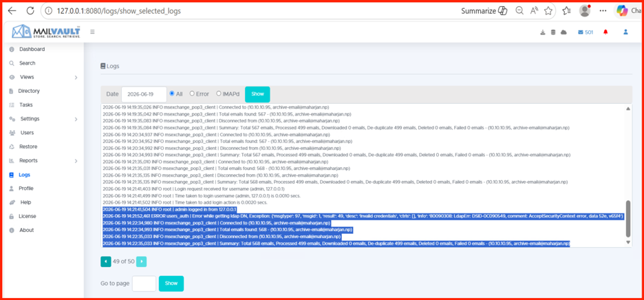Click the Summarize button in the address bar

pyautogui.click(x=484, y=11)
